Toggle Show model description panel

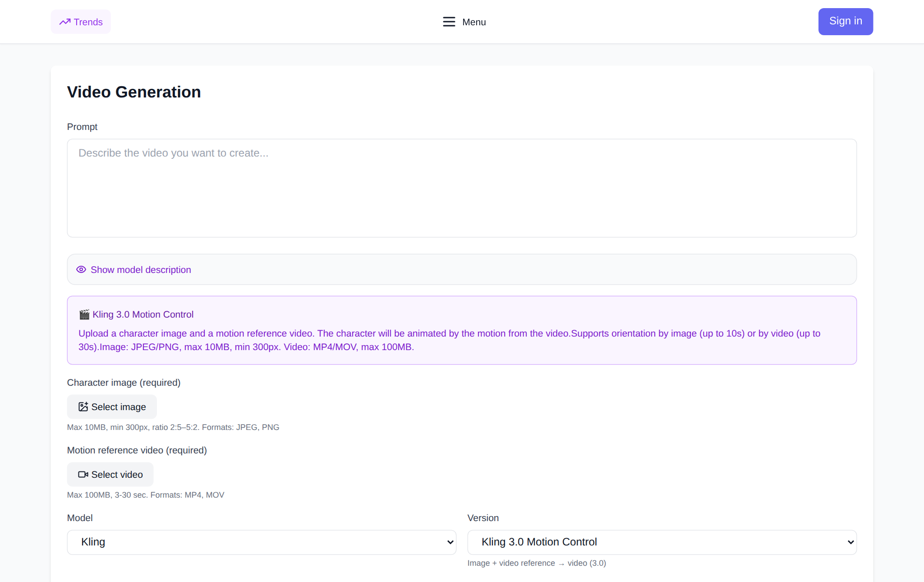tap(462, 269)
